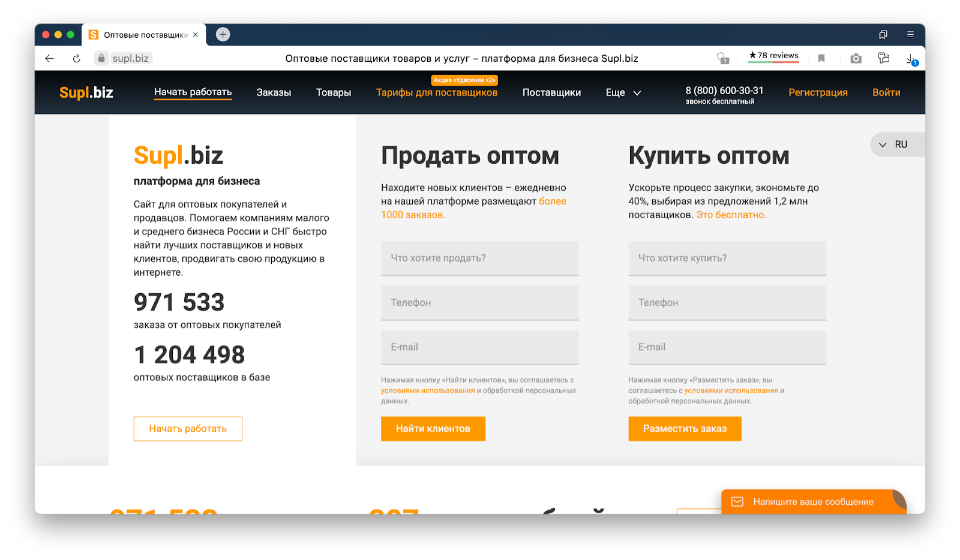Screen dimensions: 960x560
Task: Click the заказа от оптовых покупателей caption
Action: (208, 325)
